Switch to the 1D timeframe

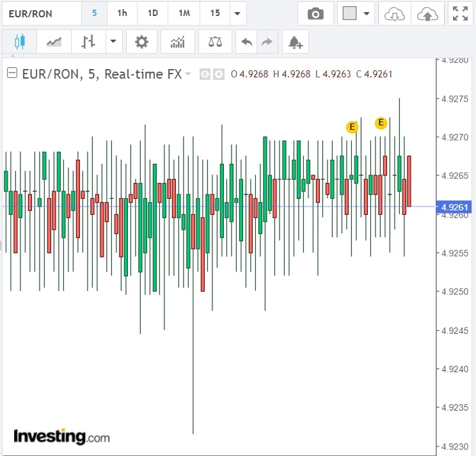(152, 13)
